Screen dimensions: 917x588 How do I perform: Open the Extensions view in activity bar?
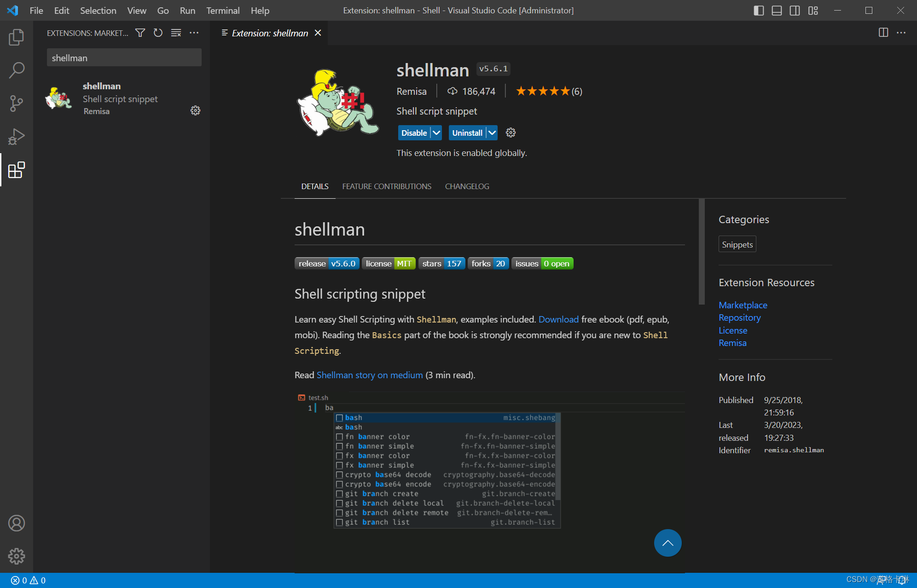click(x=17, y=170)
